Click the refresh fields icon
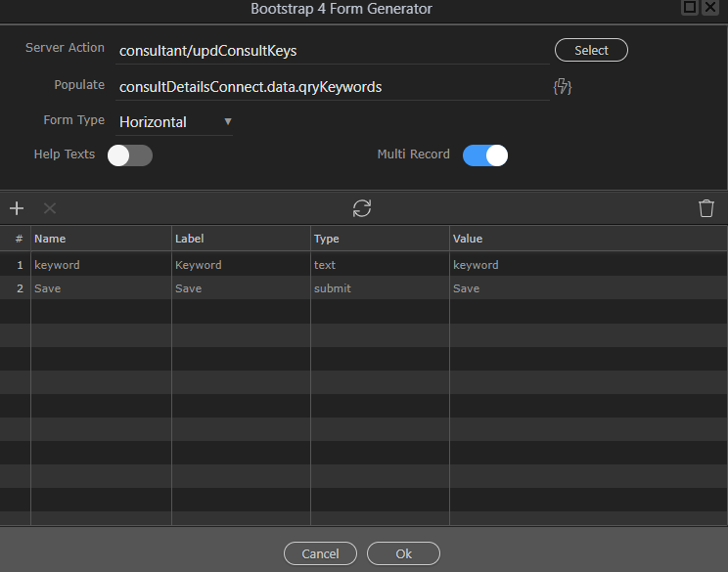 pos(362,208)
